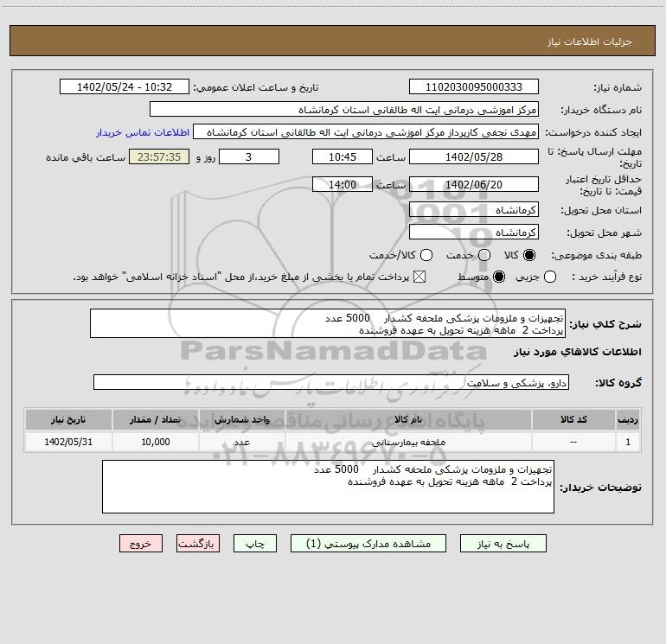Click the ردیف column header
Viewport: 666px width, 644px height.
pos(628,420)
